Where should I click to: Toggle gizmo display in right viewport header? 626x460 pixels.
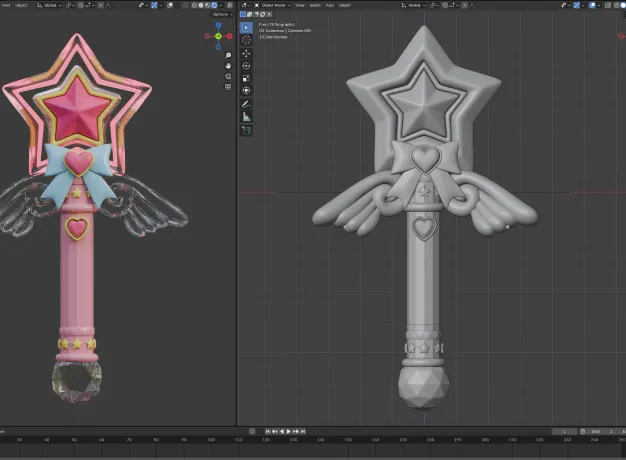[x=576, y=5]
